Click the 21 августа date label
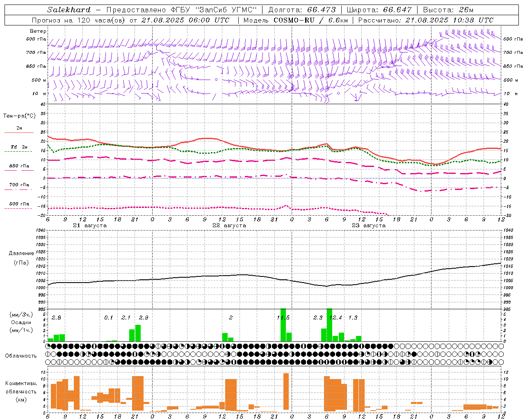The image size is (525, 420). 90,226
